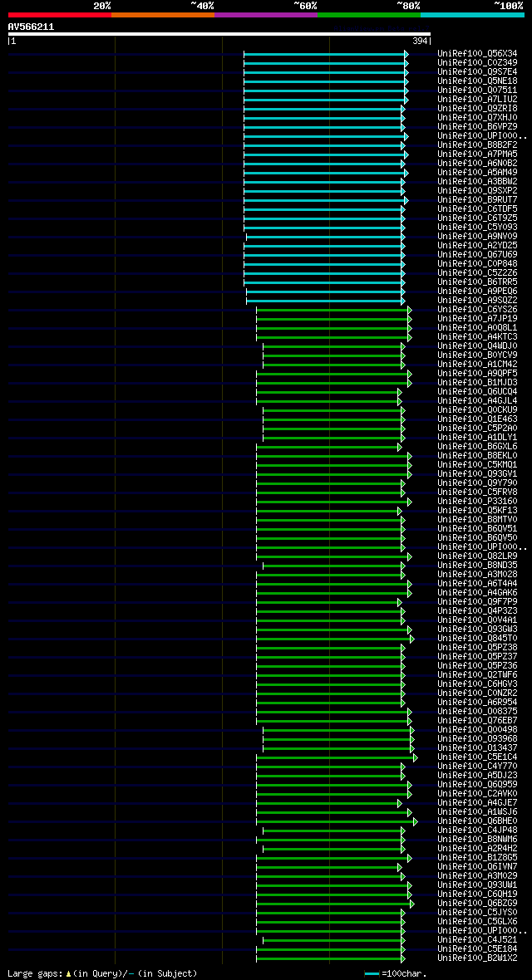Screen dimensions: 532x980
Task: Select label UniRef100_Q6BHE0
Action: coord(477,821)
